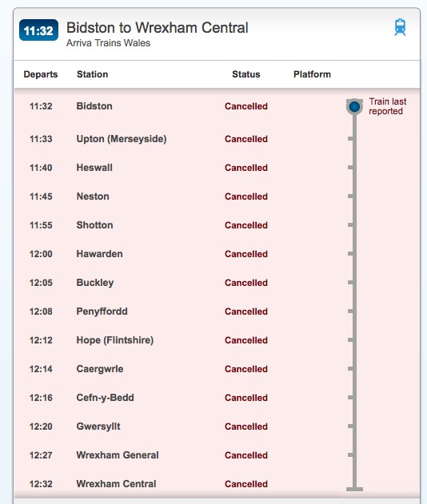Click the Cancelled status for Neston
Screen dimensions: 427x504
click(246, 196)
